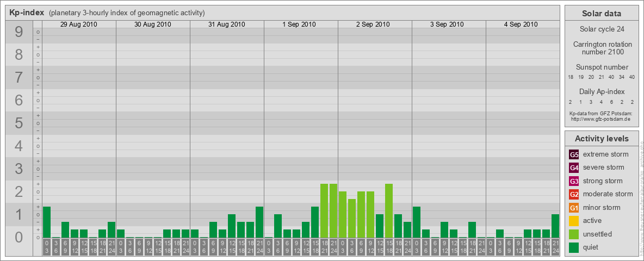Click the 2 Sep 9-12 time slot label
The width and height of the screenshot is (644, 261).
370,247
